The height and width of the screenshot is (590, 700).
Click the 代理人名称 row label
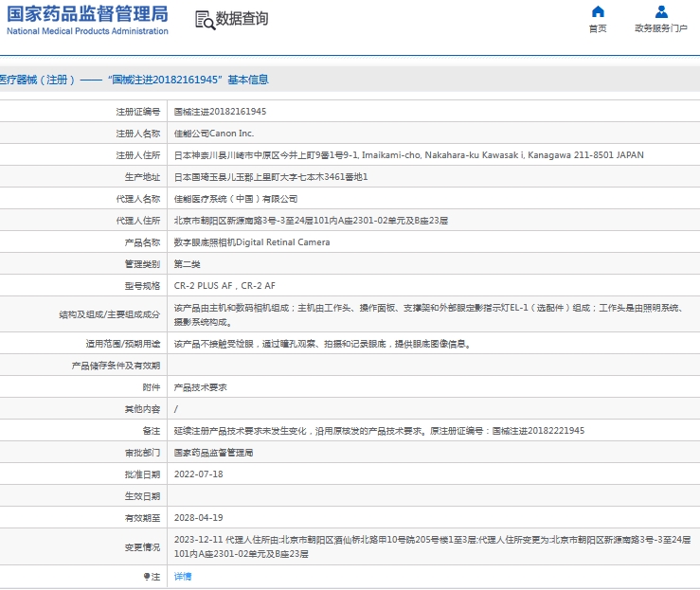(x=138, y=199)
